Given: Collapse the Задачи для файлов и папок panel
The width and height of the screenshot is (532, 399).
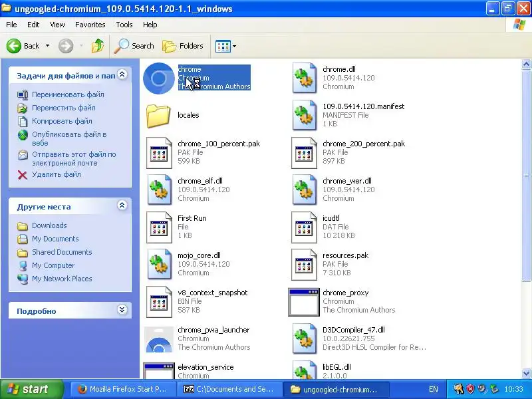Looking at the screenshot, I should [122, 74].
